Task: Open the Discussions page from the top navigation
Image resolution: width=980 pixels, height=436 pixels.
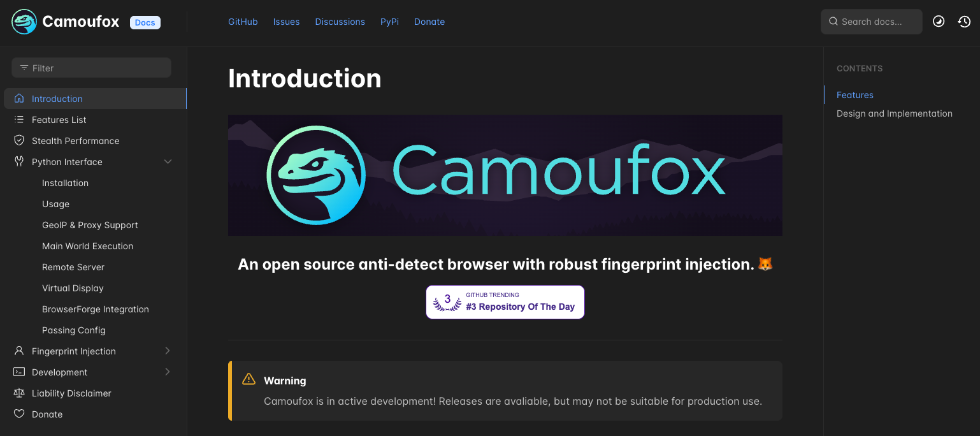Action: point(340,21)
